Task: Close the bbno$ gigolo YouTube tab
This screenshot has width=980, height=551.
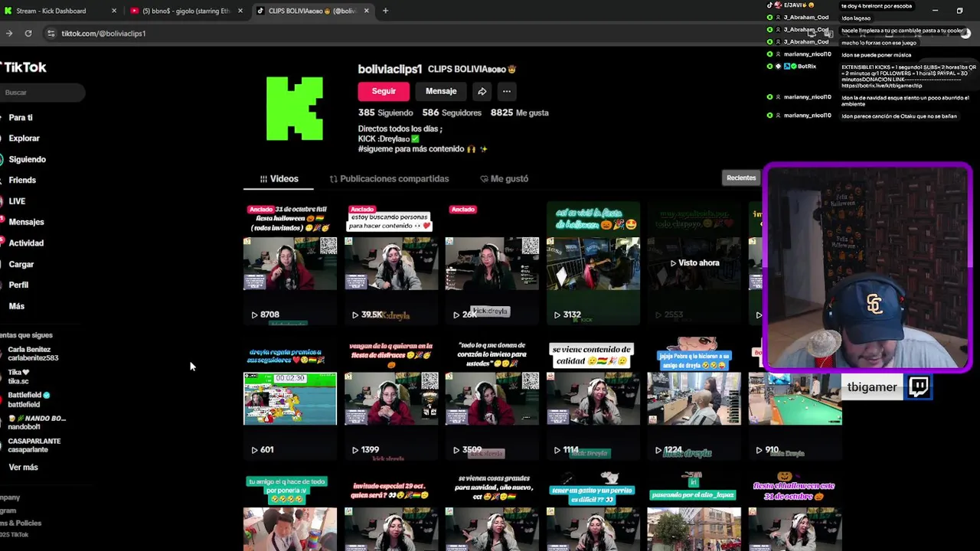Action: tap(240, 11)
